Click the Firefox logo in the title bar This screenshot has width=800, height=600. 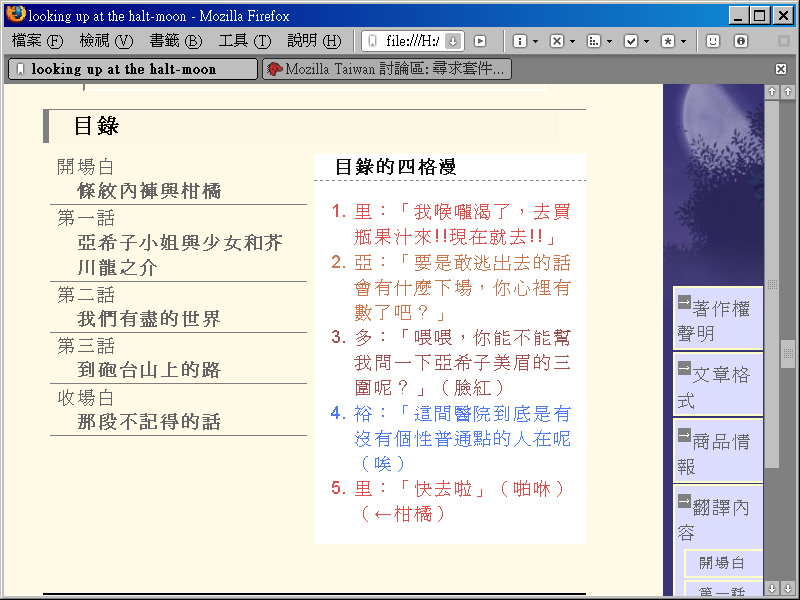click(15, 15)
